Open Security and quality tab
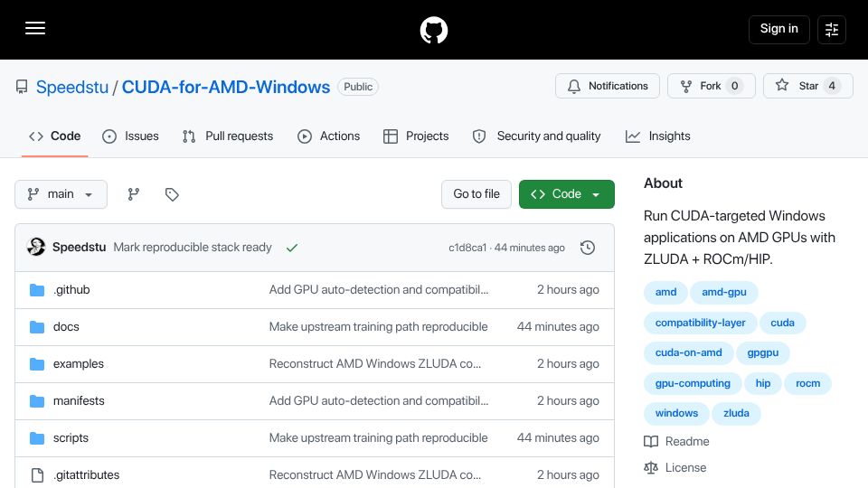This screenshot has height=488, width=868. tap(536, 136)
